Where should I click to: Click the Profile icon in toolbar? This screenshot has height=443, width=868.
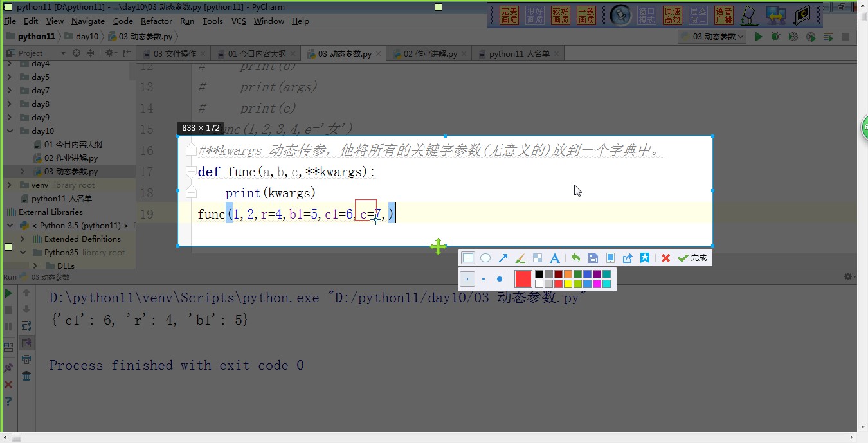(x=811, y=37)
